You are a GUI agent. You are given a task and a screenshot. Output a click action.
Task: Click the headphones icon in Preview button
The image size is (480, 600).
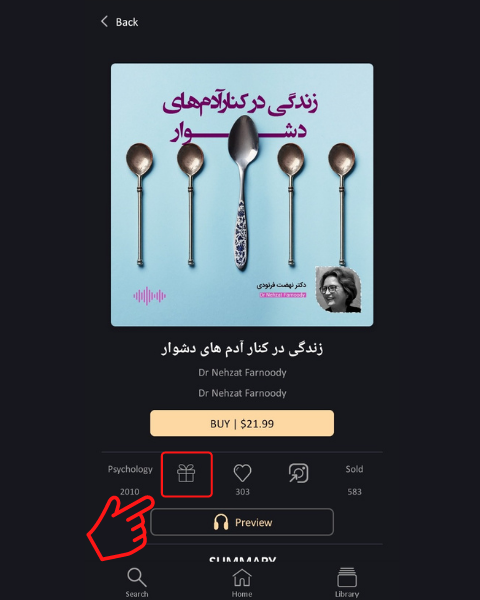pos(221,522)
